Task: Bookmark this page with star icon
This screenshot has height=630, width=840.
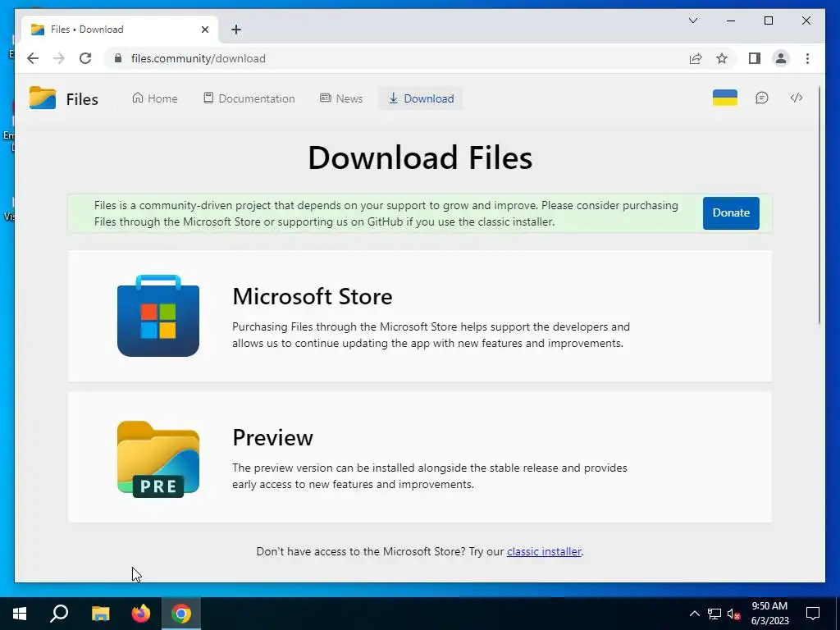Action: [x=722, y=58]
